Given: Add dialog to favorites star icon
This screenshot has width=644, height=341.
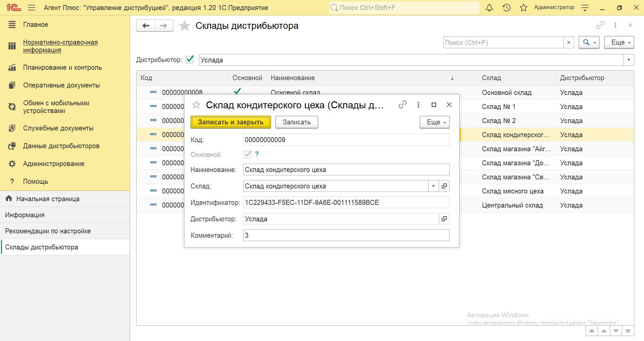Looking at the screenshot, I should (x=196, y=105).
